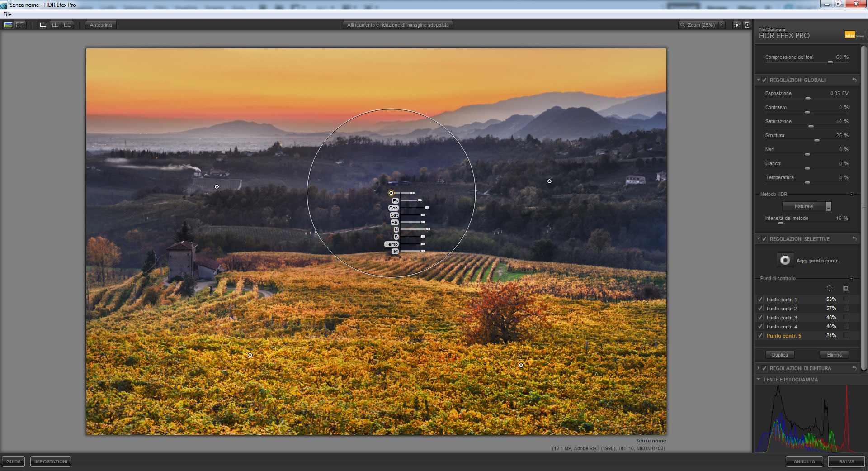Image resolution: width=868 pixels, height=471 pixels.
Task: Collapse the Metodo HDR subsection arrow
Action: (x=851, y=195)
